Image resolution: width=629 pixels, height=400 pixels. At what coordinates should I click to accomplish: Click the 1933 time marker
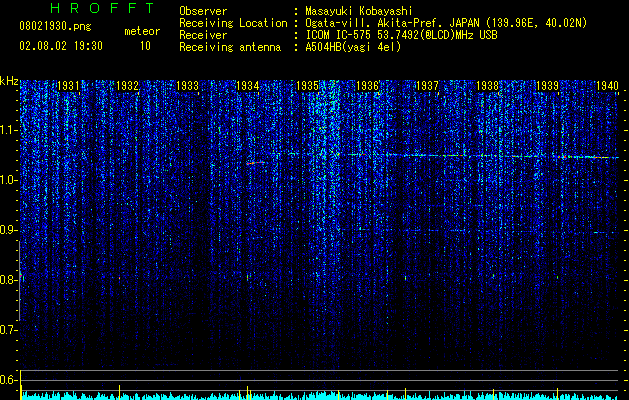point(188,85)
